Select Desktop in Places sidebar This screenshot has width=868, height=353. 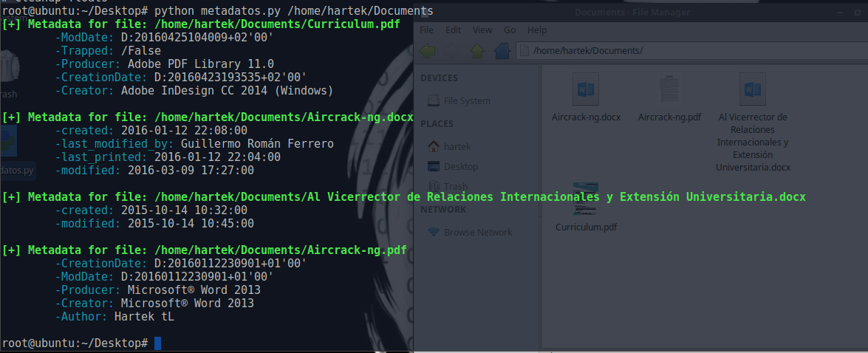coord(460,167)
